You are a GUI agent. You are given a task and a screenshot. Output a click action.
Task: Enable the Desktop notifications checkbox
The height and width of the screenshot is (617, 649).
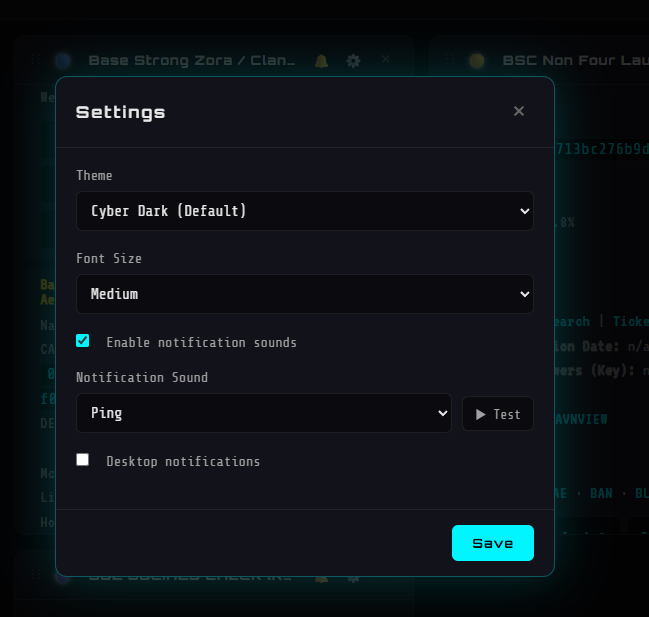83,460
